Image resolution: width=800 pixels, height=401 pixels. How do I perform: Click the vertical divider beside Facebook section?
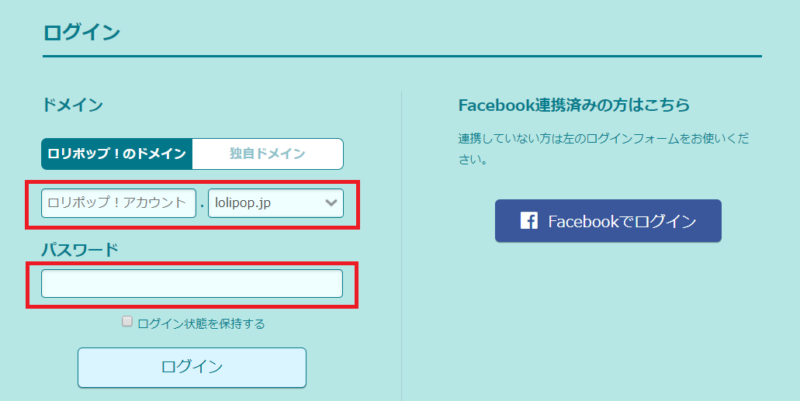click(x=401, y=250)
